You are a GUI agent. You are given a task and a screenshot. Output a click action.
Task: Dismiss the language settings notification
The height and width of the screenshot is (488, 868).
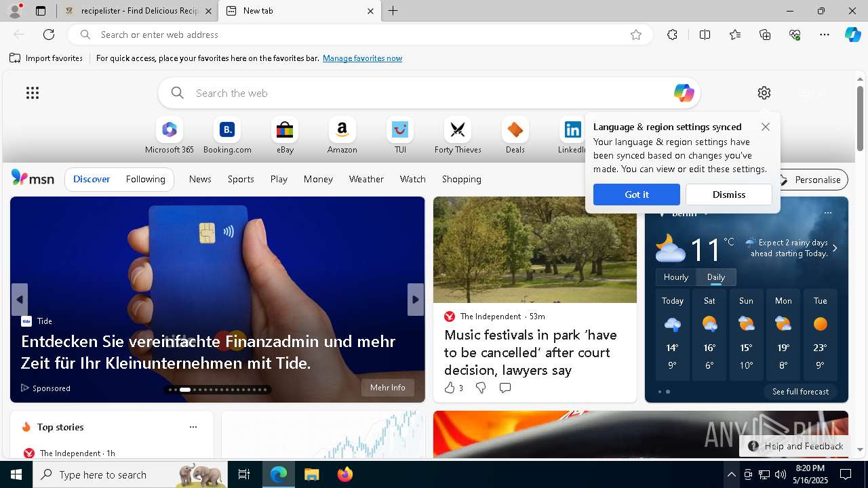click(x=729, y=195)
